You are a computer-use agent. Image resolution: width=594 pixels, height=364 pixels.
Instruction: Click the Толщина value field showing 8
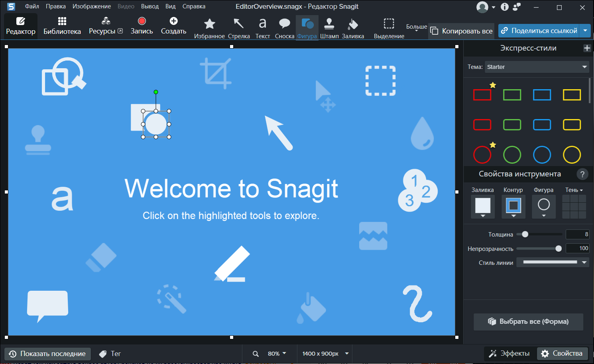point(577,234)
